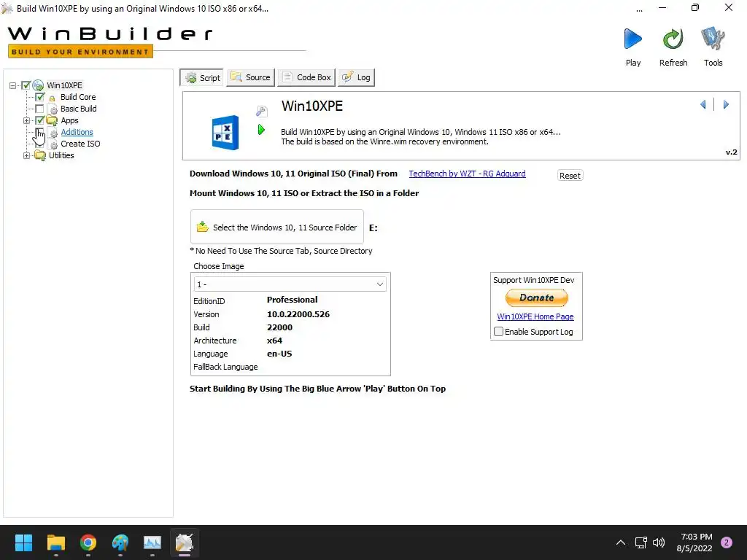Click the Utilities folder icon
Viewport: 747px width, 560px height.
pyautogui.click(x=40, y=155)
